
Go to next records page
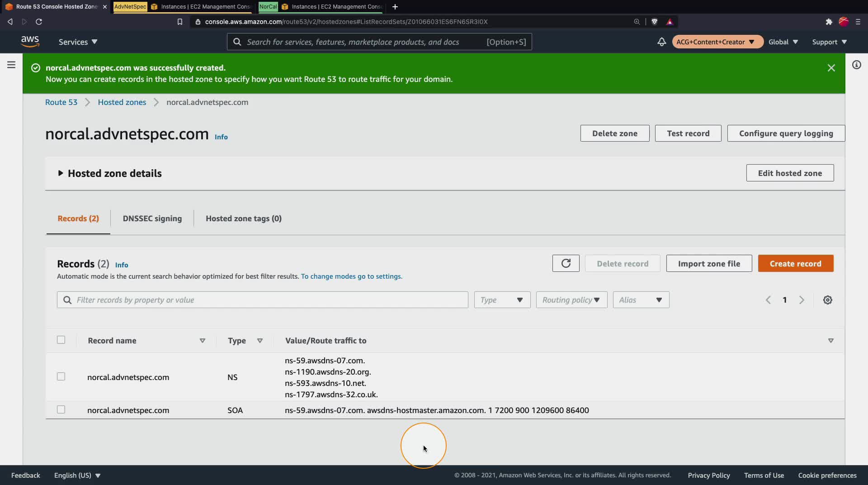(x=802, y=300)
